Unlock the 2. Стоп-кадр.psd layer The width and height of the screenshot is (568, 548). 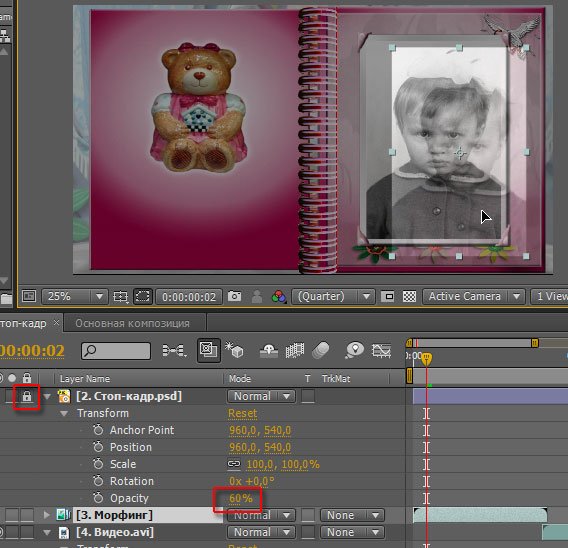[27, 396]
